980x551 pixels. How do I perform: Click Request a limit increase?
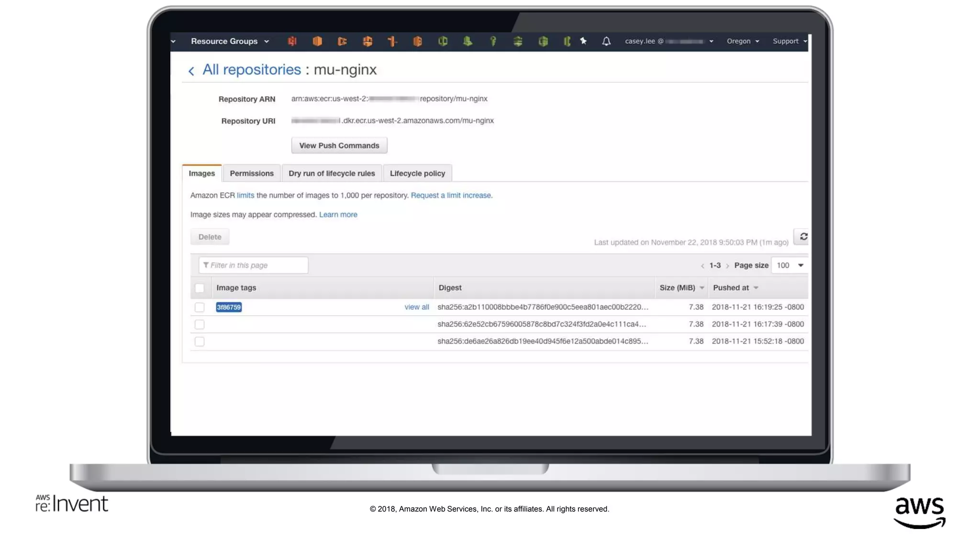pos(451,195)
